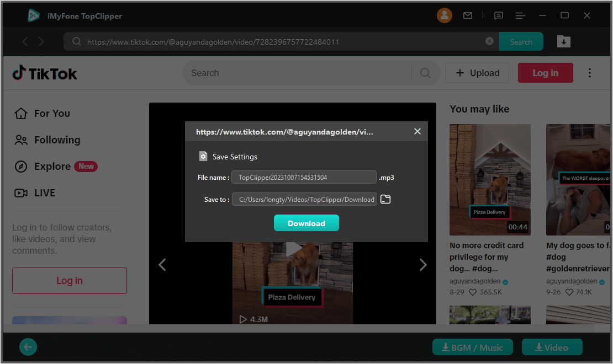Open the feedback chat icon in title bar

(x=499, y=15)
